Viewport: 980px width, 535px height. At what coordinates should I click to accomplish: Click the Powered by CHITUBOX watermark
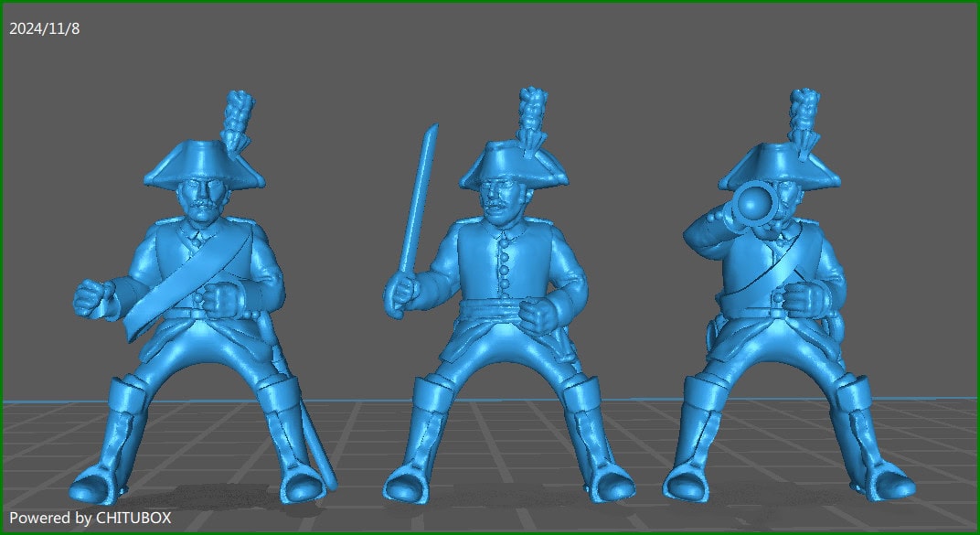tap(90, 518)
